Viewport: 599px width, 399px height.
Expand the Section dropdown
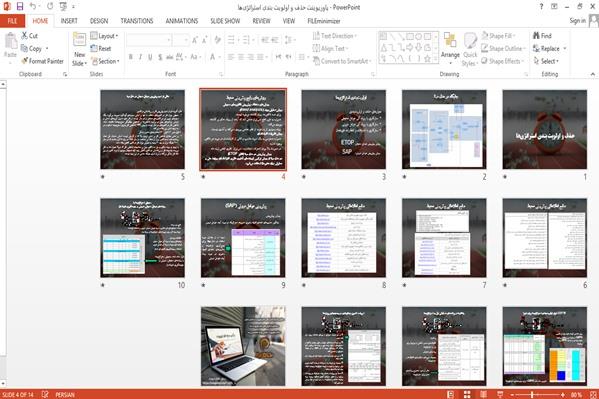pos(105,61)
